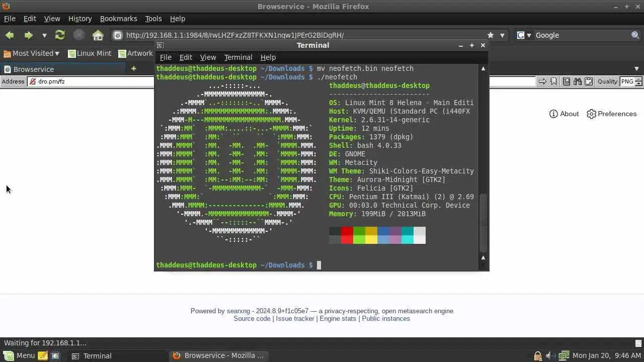
Task: Open the Terminal Help menu
Action: (268, 57)
